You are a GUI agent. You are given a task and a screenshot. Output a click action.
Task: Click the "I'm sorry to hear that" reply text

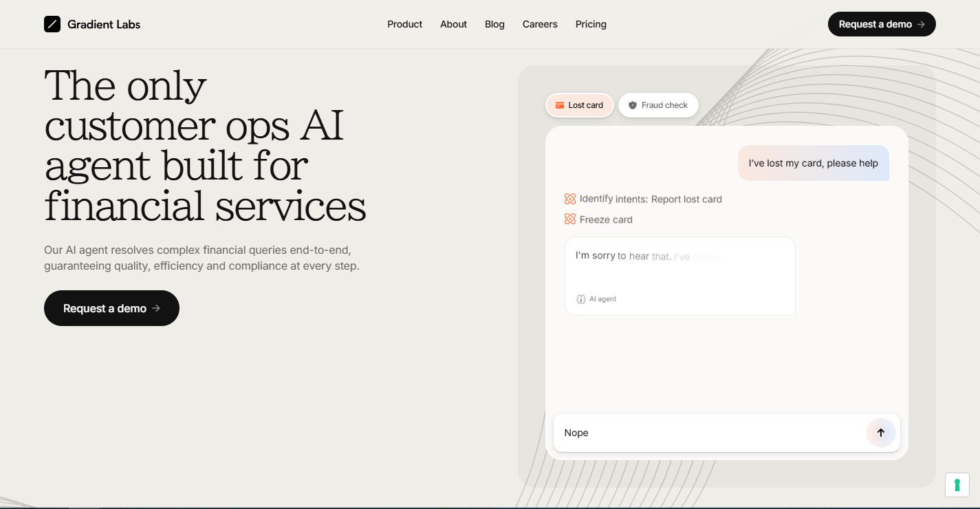(x=648, y=256)
